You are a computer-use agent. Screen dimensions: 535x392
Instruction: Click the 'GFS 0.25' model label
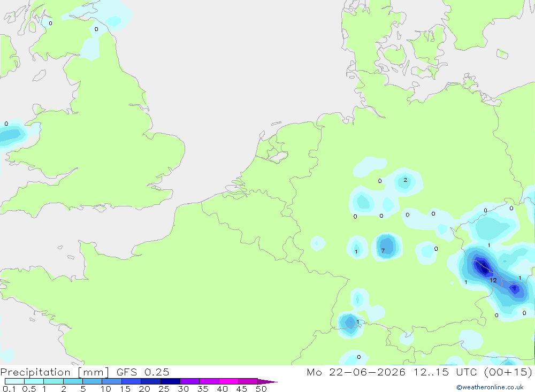click(143, 372)
